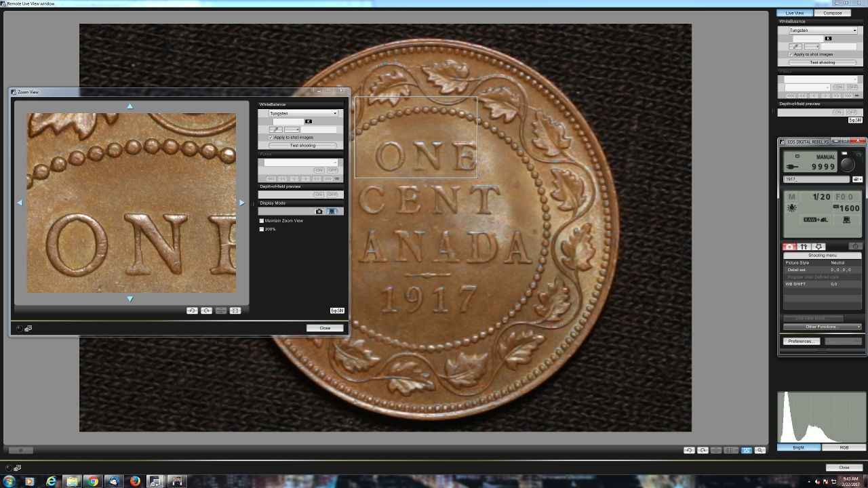The width and height of the screenshot is (868, 488).
Task: Switch to the Compose tab
Action: click(832, 13)
